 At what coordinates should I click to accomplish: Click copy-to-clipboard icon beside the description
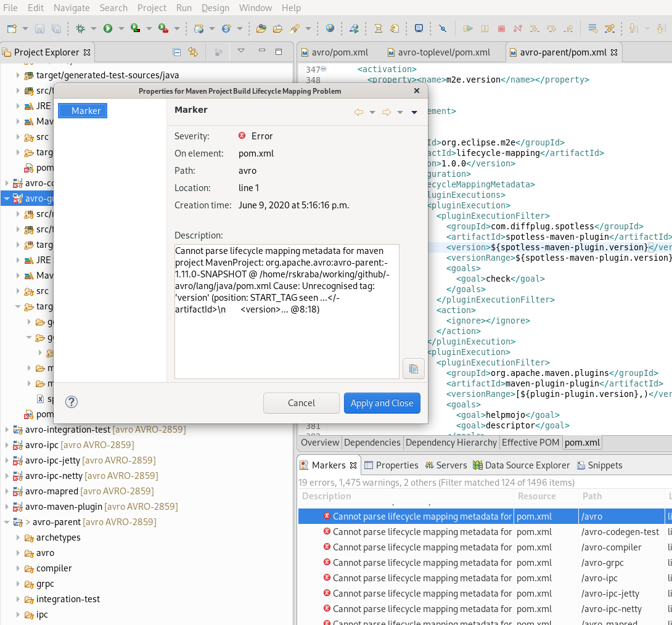[x=414, y=369]
